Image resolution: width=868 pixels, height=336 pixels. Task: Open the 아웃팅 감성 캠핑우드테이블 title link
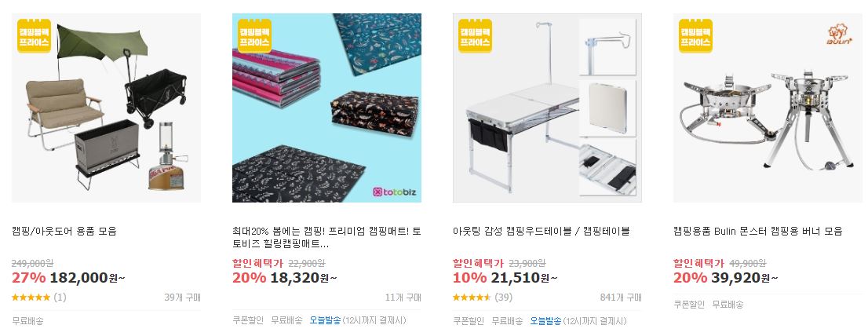pyautogui.click(x=541, y=232)
